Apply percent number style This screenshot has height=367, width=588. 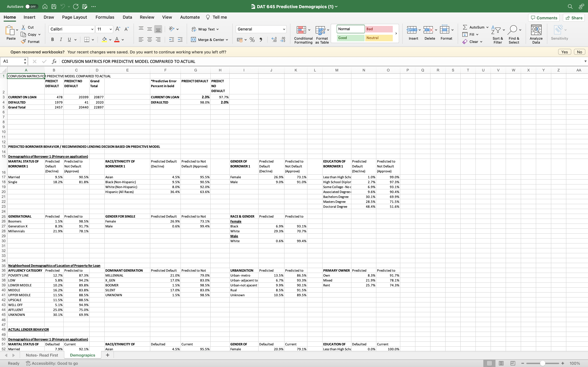point(252,39)
